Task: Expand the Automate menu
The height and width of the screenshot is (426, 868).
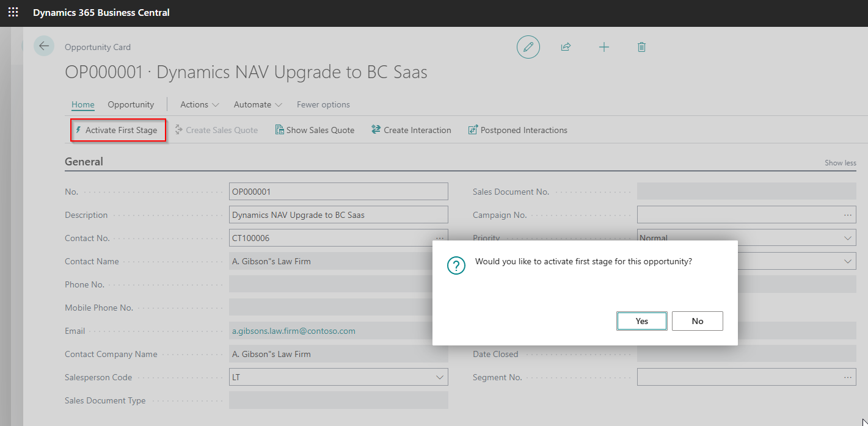Action: [x=258, y=104]
